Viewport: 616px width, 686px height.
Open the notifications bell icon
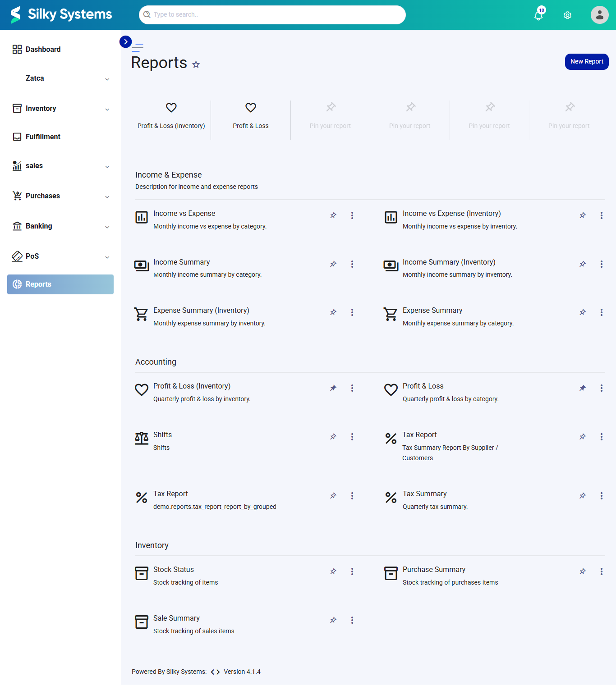pos(538,15)
